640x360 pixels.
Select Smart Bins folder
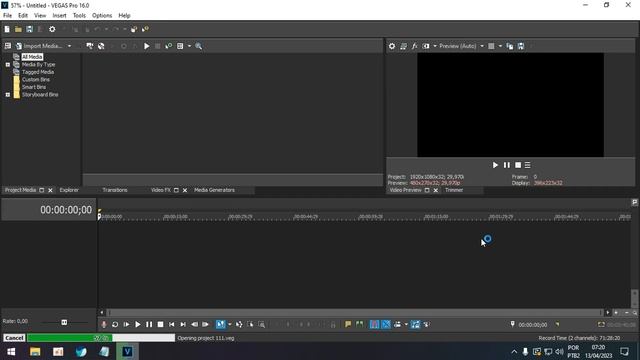pyautogui.click(x=34, y=87)
